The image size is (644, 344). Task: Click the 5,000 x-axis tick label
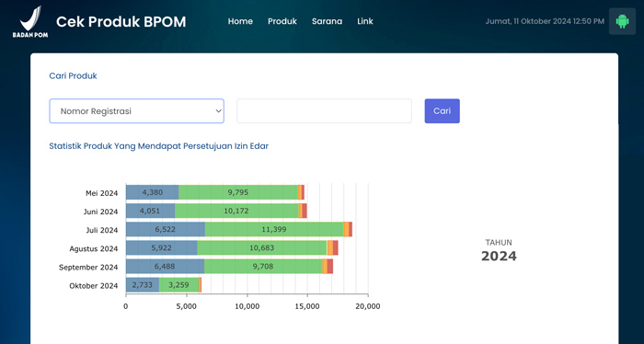click(x=187, y=306)
